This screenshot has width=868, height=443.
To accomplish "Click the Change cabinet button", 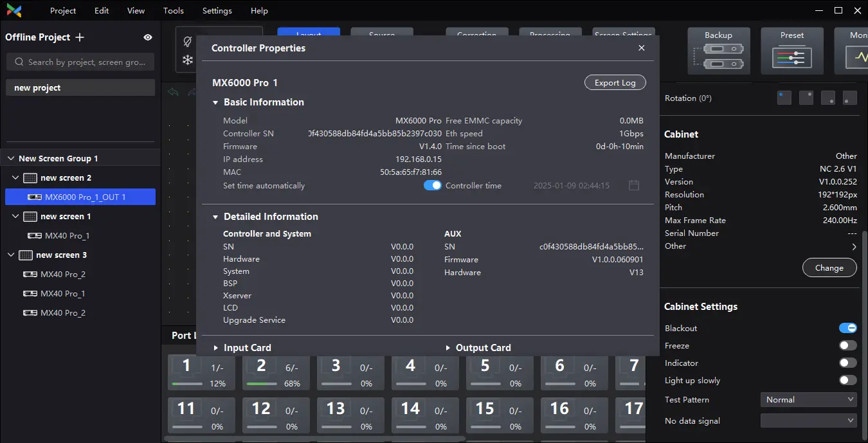I will coord(829,267).
